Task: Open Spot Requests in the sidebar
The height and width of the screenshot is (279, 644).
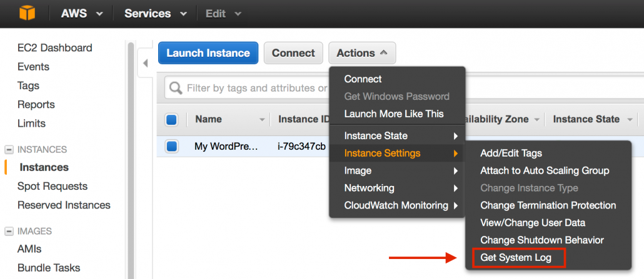Action: pyautogui.click(x=52, y=186)
